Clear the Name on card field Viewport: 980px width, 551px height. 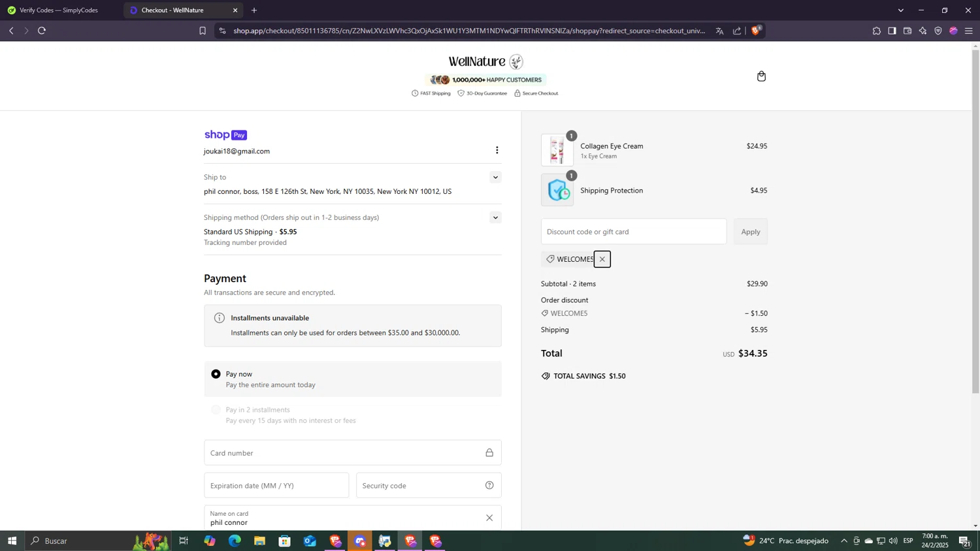click(x=489, y=518)
